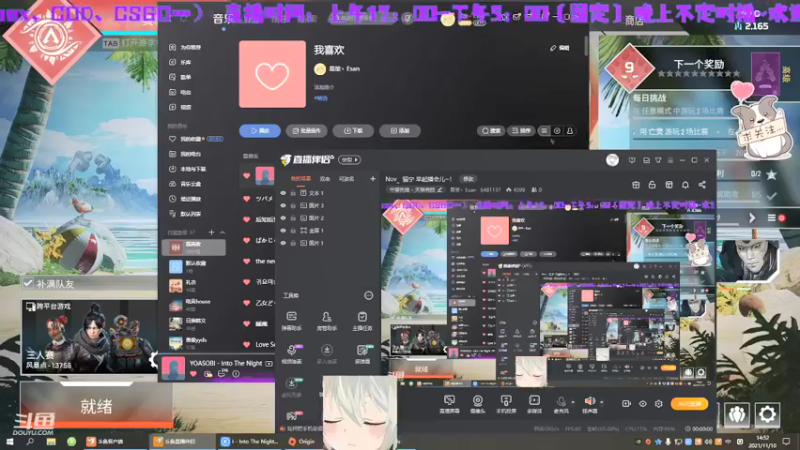Add a new scene with plus button
Image resolution: width=800 pixels, height=450 pixels.
pyautogui.click(x=372, y=179)
